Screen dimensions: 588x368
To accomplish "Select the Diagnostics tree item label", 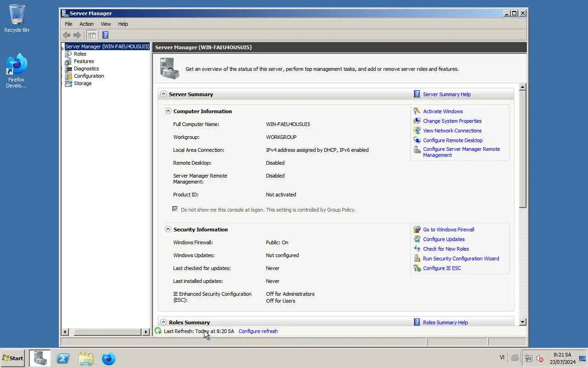I will pyautogui.click(x=86, y=69).
